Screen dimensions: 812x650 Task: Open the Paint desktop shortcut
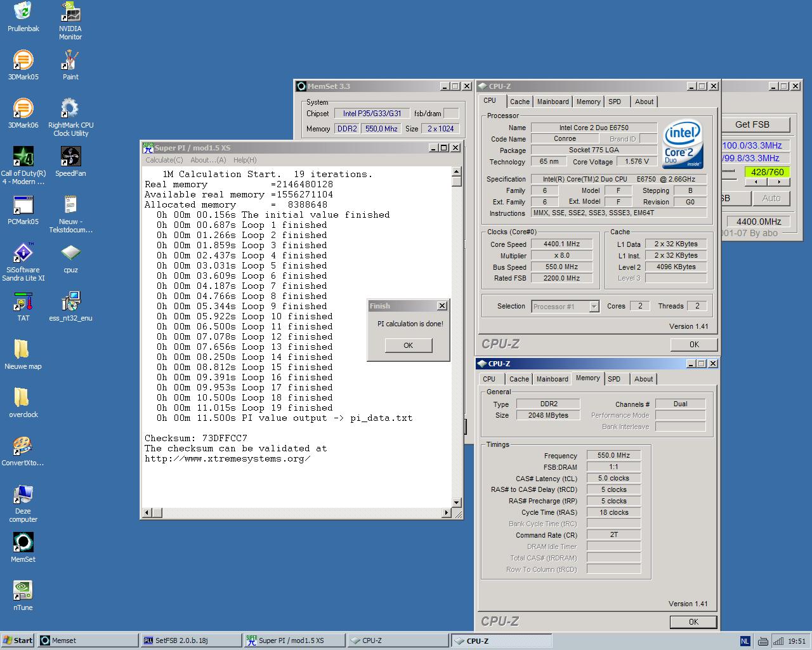pos(70,65)
